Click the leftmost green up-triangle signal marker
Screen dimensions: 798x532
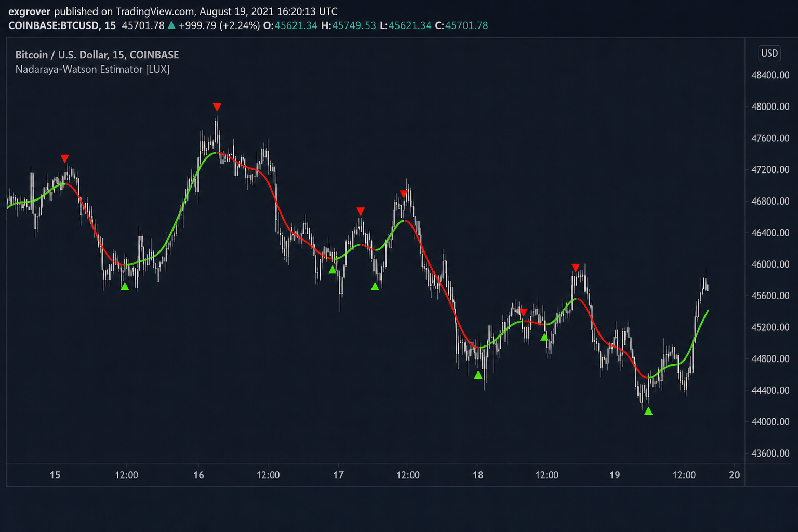(125, 286)
